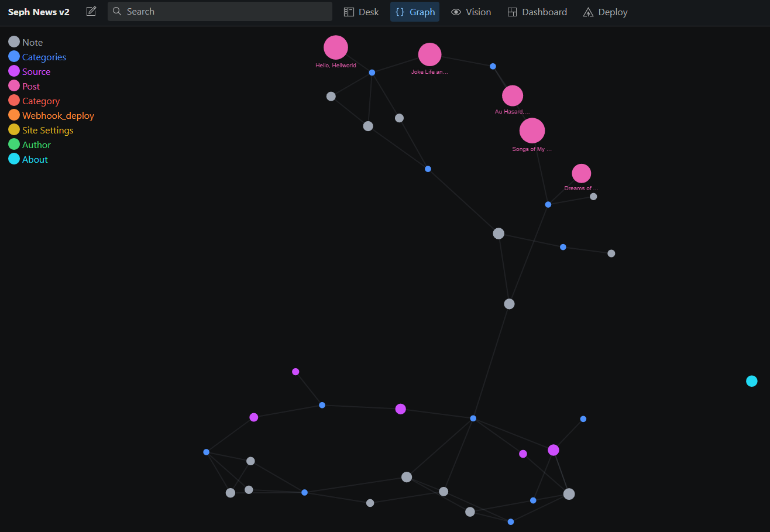The height and width of the screenshot is (532, 770).
Task: Toggle the Webhook_deploy legend item
Action: click(51, 115)
